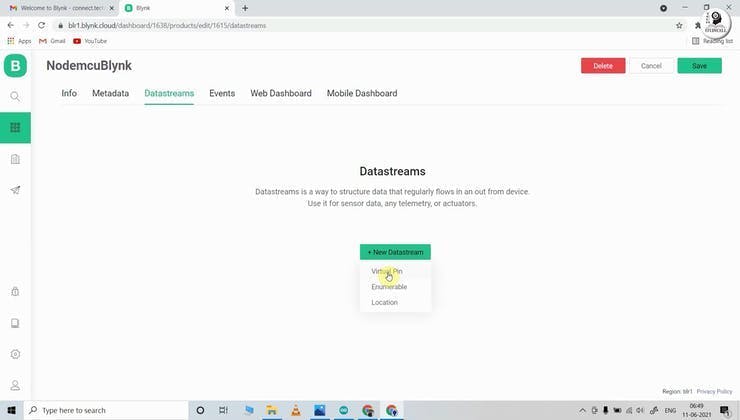Open a new browser tab with the plus icon

(x=245, y=8)
